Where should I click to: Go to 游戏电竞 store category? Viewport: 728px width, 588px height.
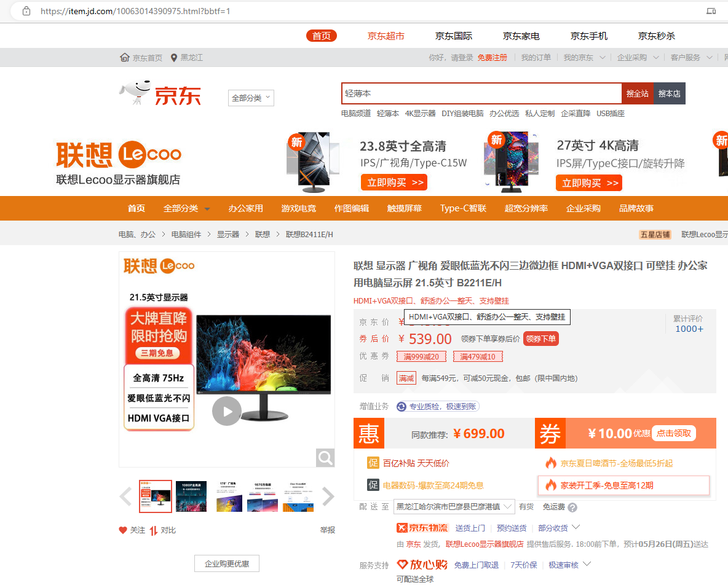point(299,208)
